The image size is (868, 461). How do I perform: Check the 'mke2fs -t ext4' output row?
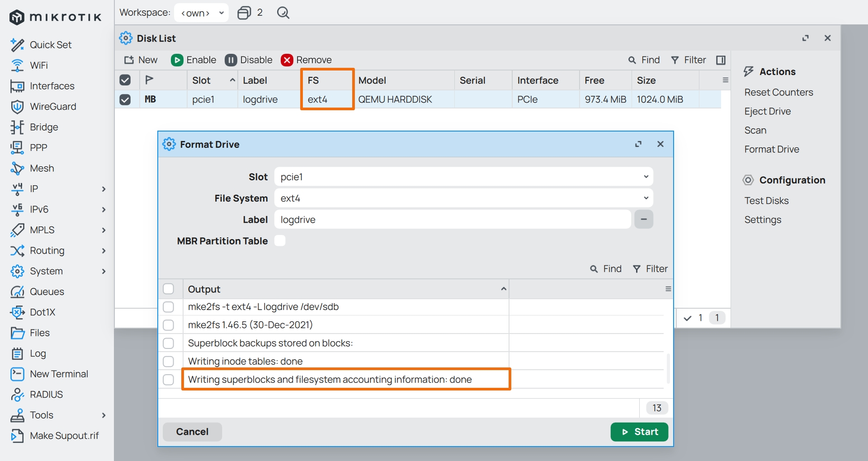click(x=168, y=307)
